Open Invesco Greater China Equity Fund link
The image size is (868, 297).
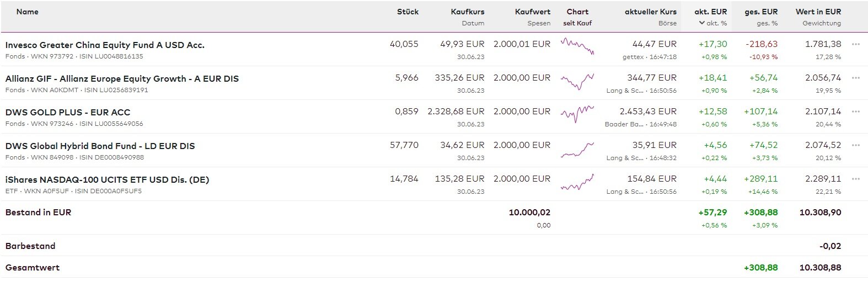pos(105,45)
